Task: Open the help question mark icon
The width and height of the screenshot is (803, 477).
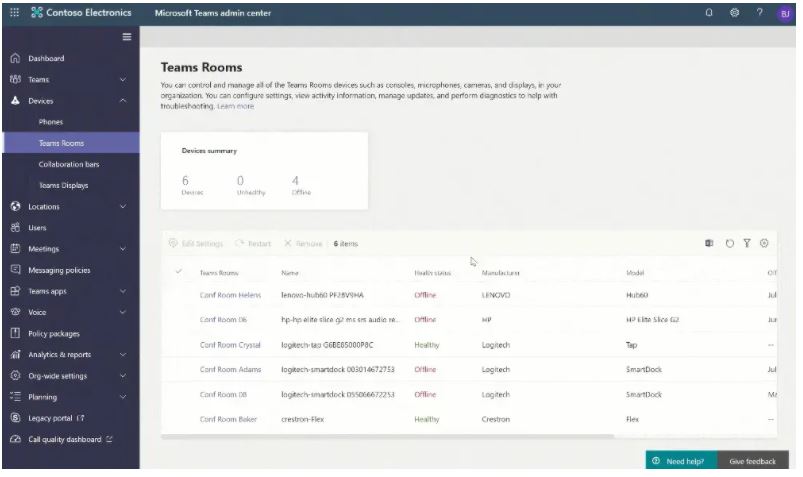Action: [759, 12]
